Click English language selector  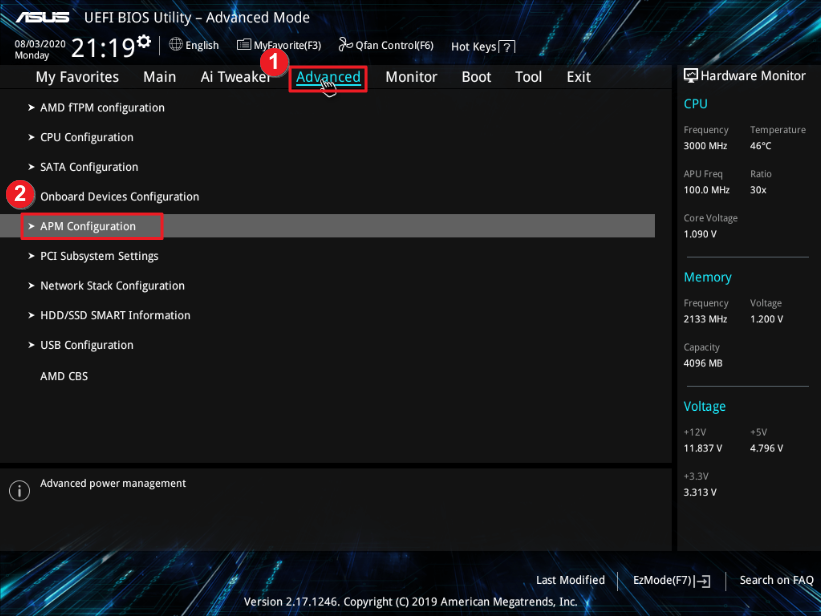point(202,45)
